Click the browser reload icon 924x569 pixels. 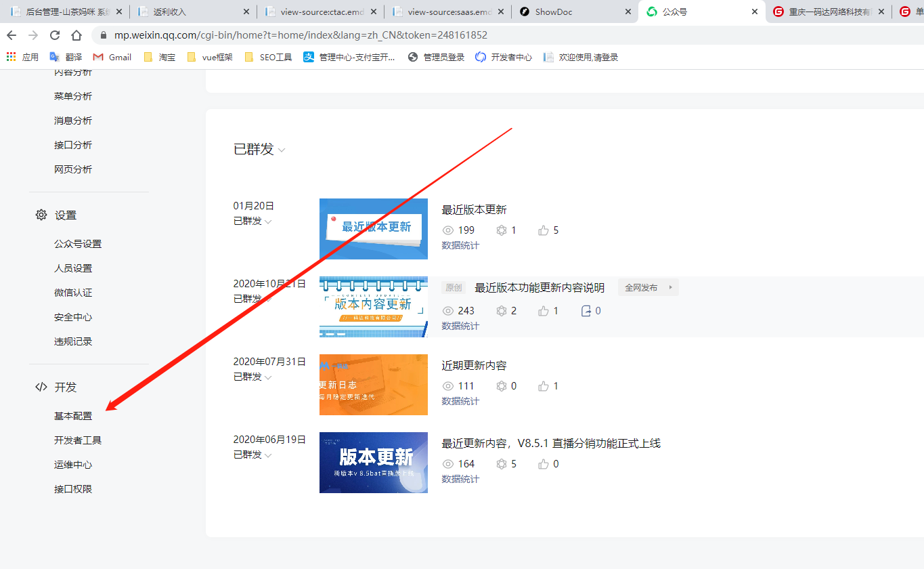pos(55,35)
